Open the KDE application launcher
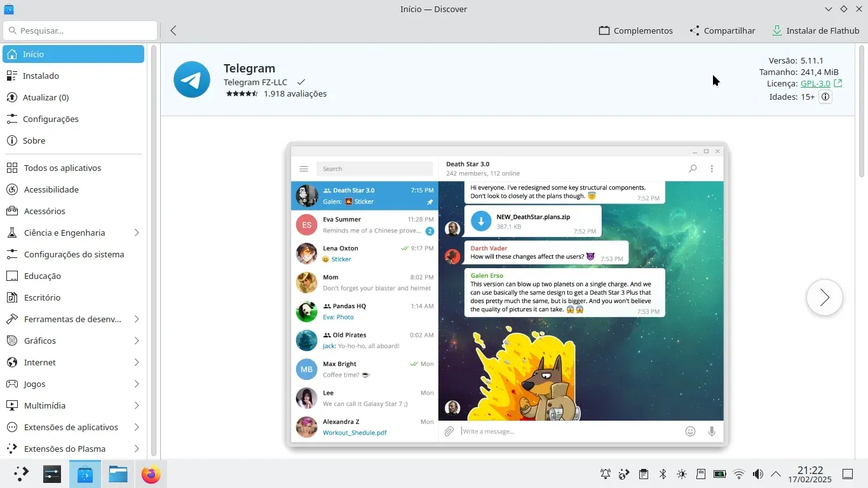 click(21, 474)
